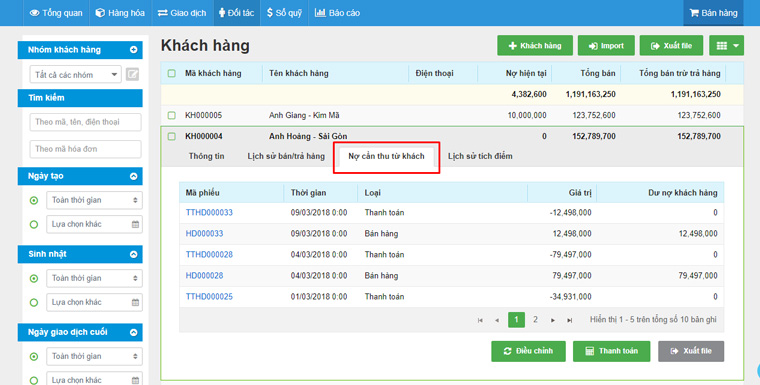Focus the Theo mã, tên, điện thoại search field

[x=85, y=122]
